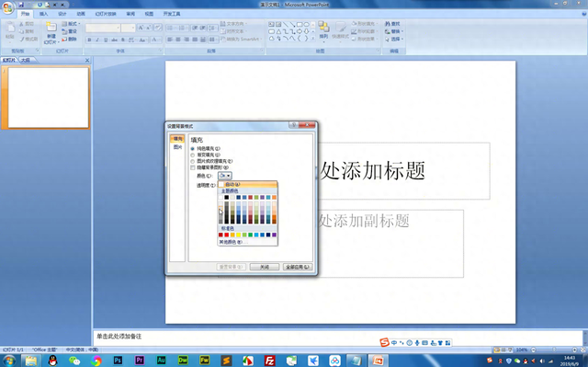
Task: Click the Arrange (排列) icon in ribbon
Action: [x=323, y=30]
